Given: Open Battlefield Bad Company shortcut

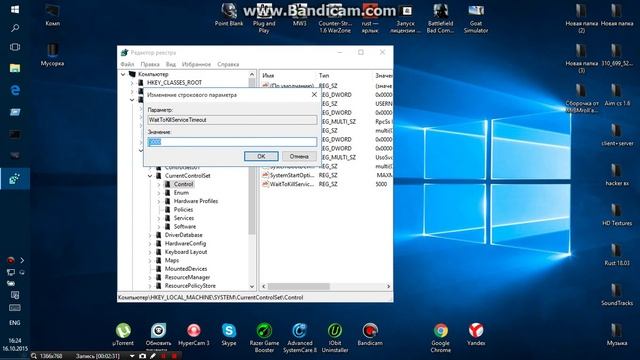Looking at the screenshot, I should [440, 19].
